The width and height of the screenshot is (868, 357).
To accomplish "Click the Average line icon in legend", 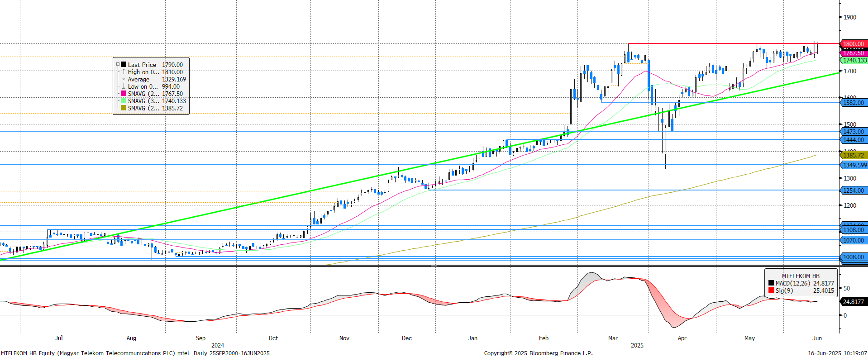I will click(124, 79).
